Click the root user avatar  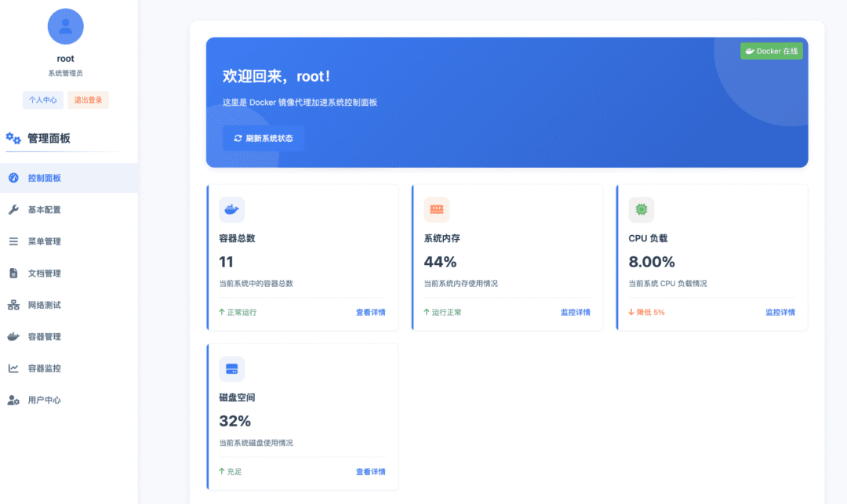pyautogui.click(x=65, y=26)
